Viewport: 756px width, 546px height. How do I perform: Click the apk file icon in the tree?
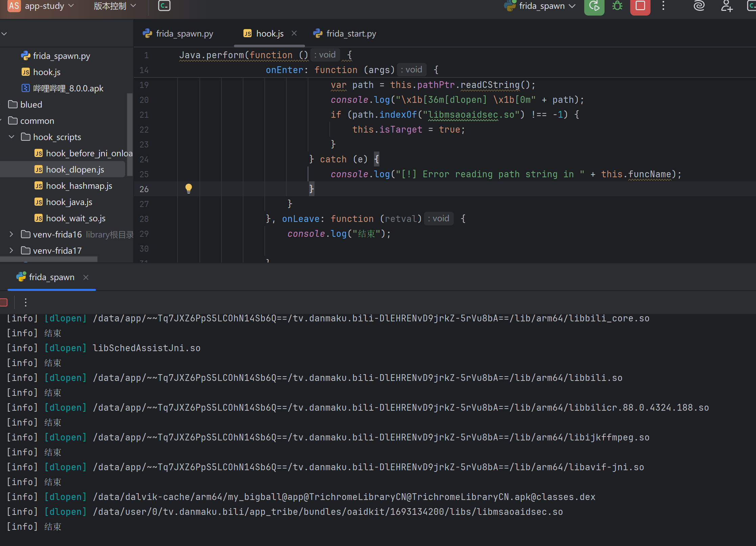[x=26, y=88]
